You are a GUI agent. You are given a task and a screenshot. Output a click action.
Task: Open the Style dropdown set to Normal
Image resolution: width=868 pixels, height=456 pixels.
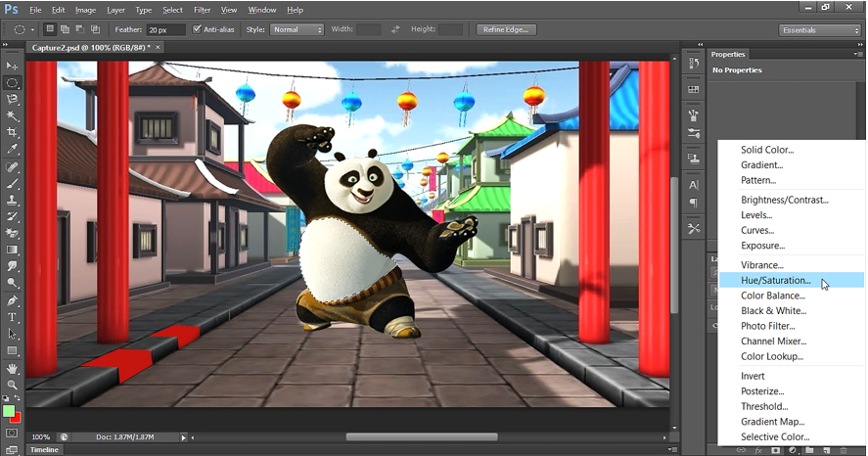click(x=297, y=30)
